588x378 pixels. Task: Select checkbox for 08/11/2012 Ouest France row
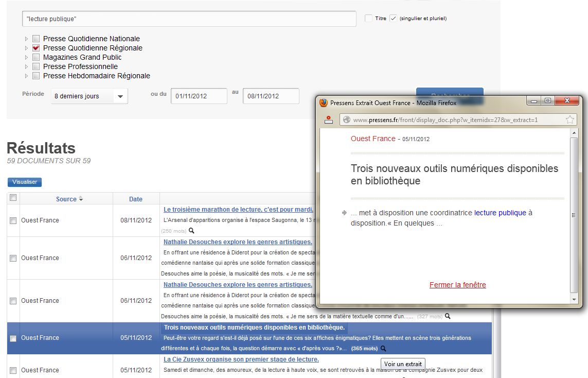point(13,221)
